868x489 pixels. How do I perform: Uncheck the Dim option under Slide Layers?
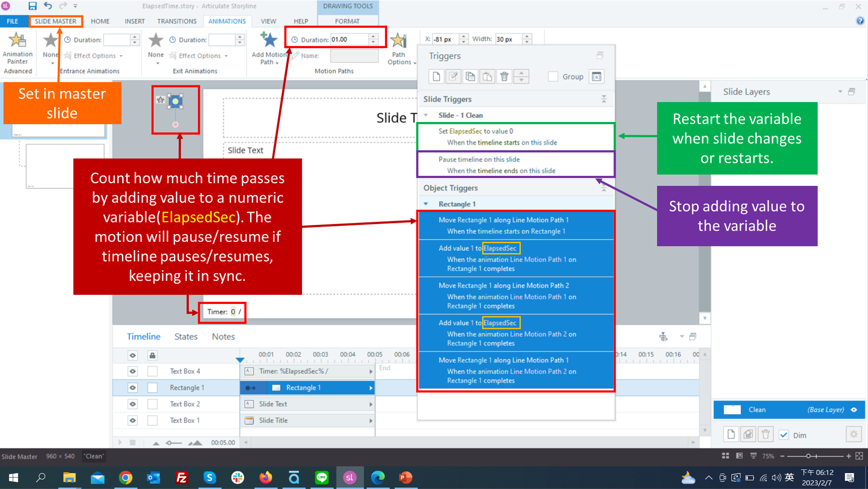pos(784,434)
